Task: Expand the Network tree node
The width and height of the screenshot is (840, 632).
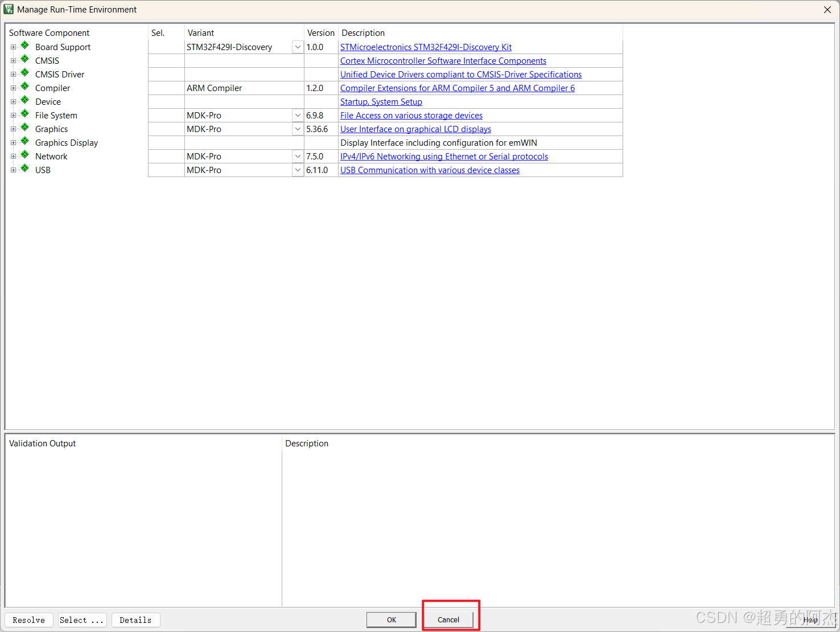Action: (13, 157)
